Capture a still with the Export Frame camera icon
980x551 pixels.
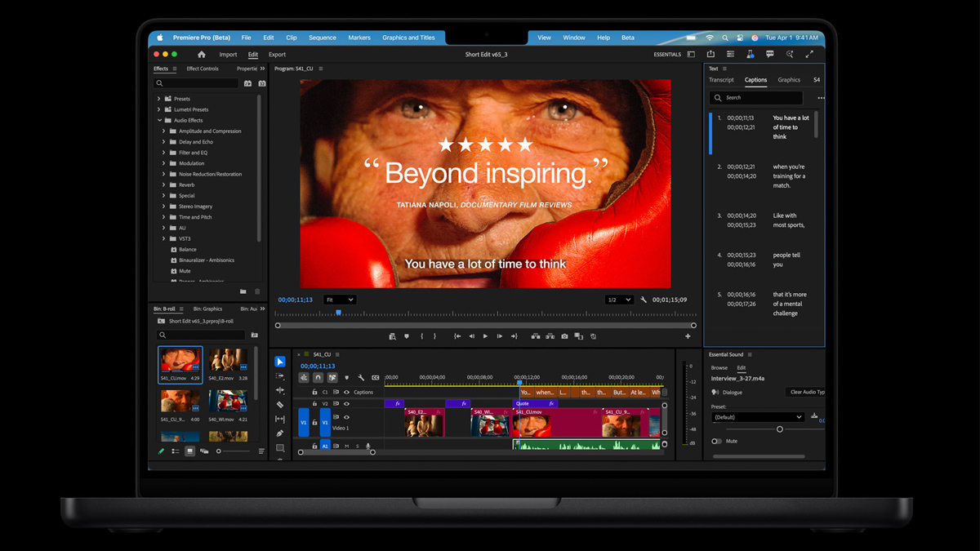click(563, 336)
